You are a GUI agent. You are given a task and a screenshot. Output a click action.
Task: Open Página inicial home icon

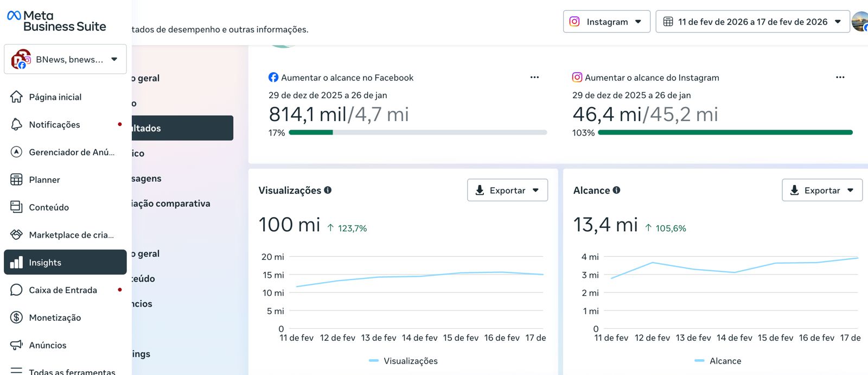point(16,97)
